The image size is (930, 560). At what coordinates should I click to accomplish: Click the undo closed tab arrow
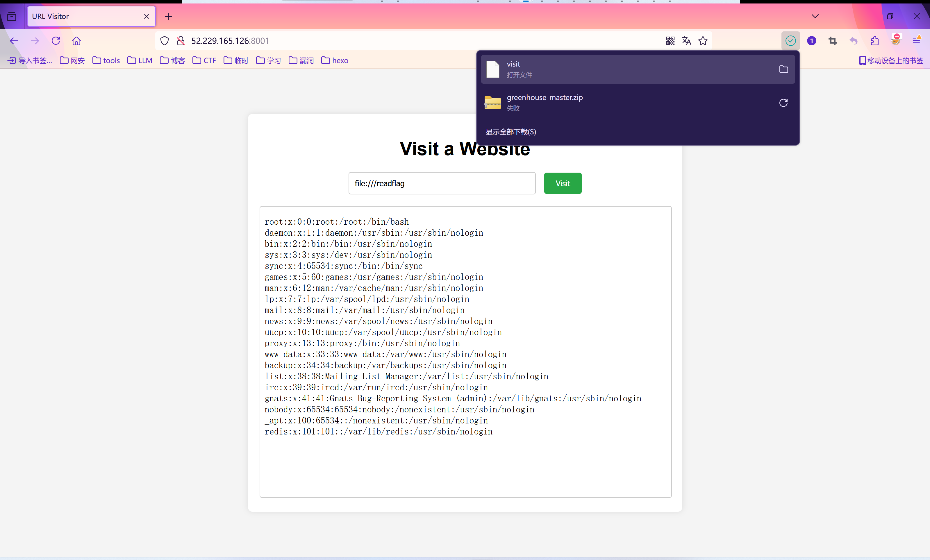pyautogui.click(x=854, y=41)
